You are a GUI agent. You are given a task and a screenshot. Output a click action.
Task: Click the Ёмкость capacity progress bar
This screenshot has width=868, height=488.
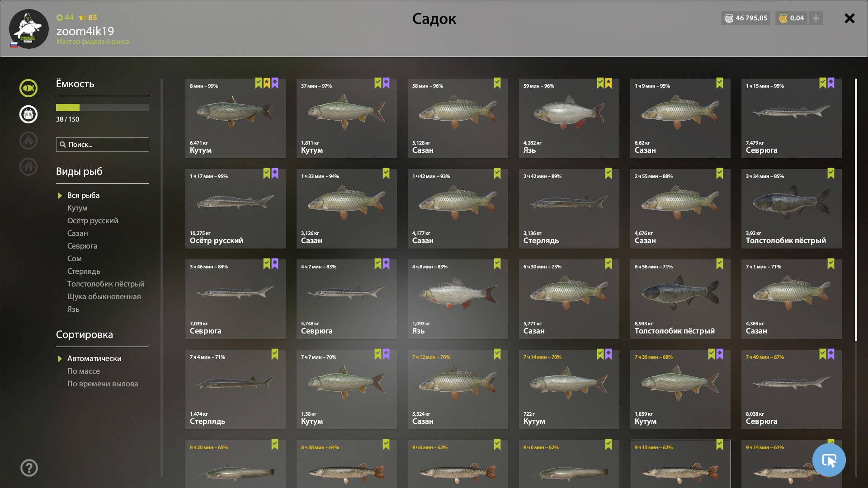pyautogui.click(x=103, y=108)
